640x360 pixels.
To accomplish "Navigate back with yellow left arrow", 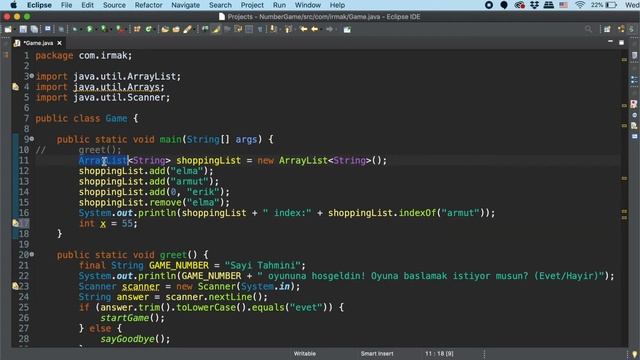I will tap(315, 29).
